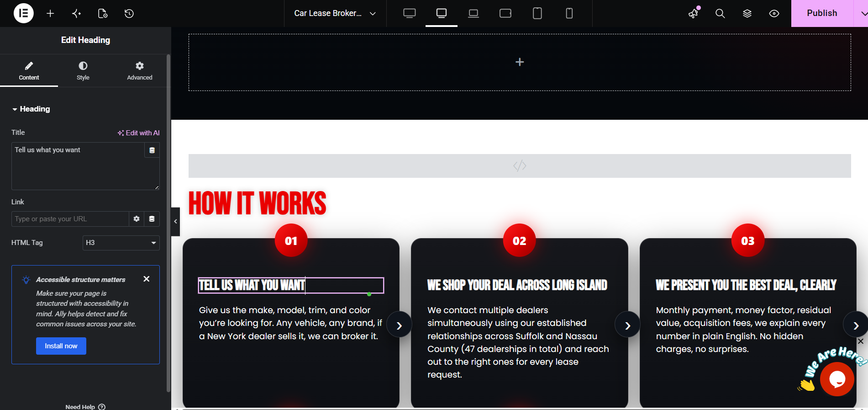This screenshot has width=868, height=410.
Task: Select the 'We contact multiple dealers' paragraph
Action: pos(518,342)
